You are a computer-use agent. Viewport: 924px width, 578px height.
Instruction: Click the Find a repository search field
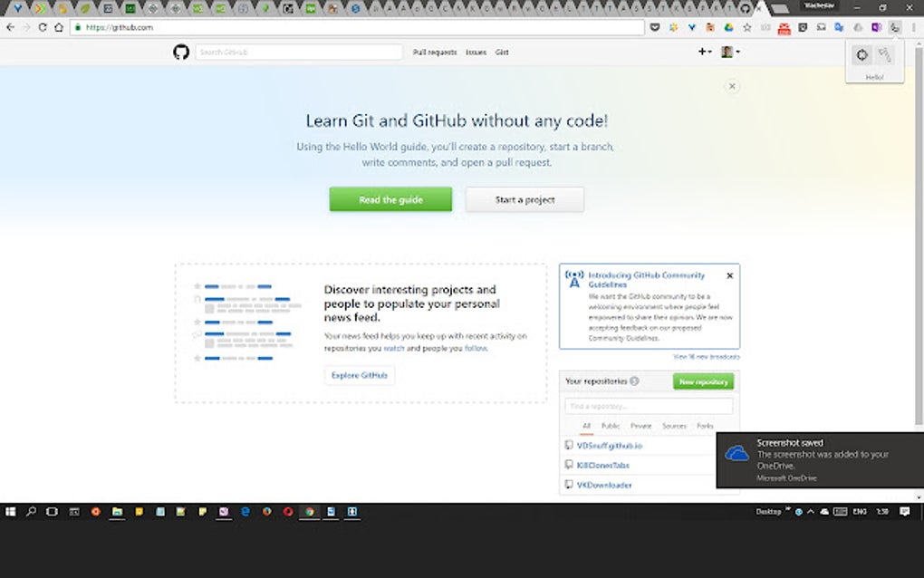click(x=648, y=406)
